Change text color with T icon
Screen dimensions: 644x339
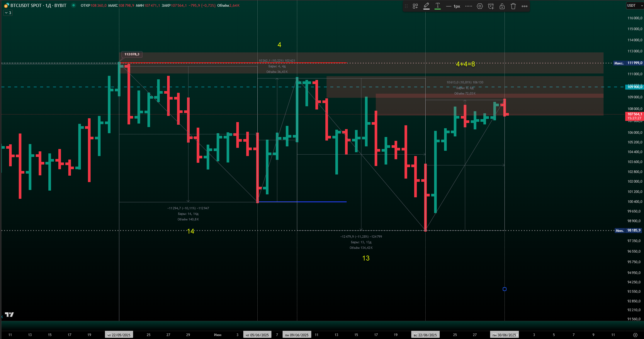[438, 6]
